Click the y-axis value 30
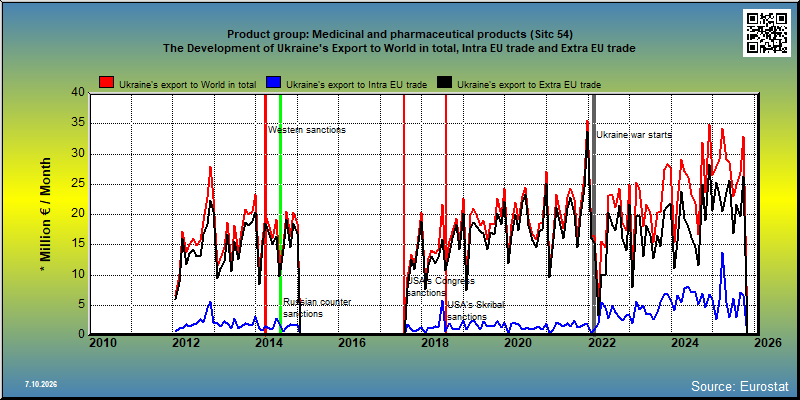Screen dimensions: 800x400 tap(78, 154)
